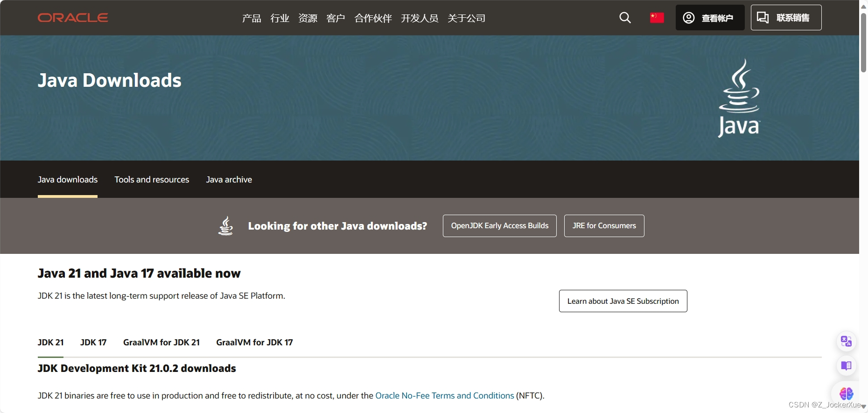The width and height of the screenshot is (868, 413).
Task: Click the translate extension floating icon
Action: [x=846, y=341]
